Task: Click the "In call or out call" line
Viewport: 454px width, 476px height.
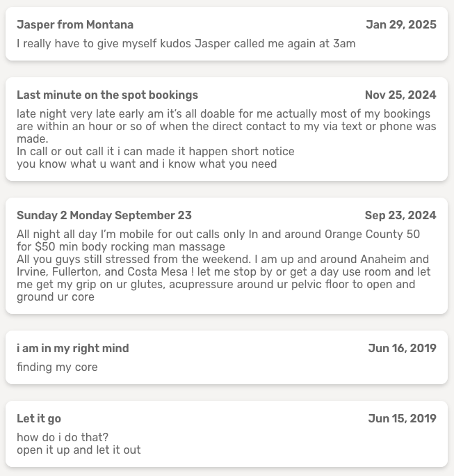Action: [156, 152]
